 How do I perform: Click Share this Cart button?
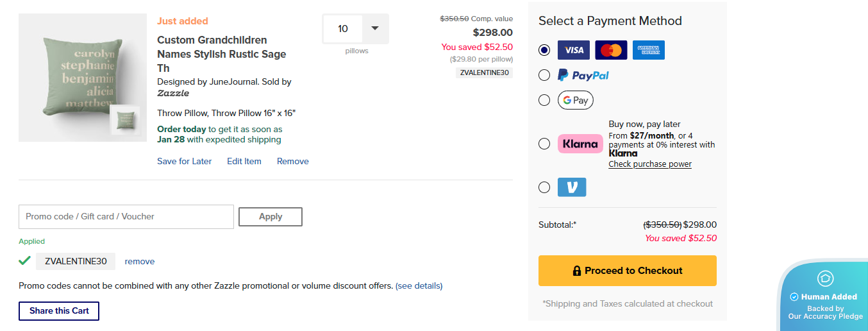[x=59, y=311]
